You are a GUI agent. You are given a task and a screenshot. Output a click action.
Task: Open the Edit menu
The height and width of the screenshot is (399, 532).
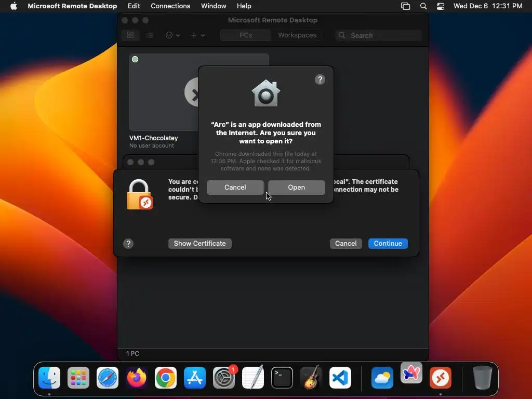click(134, 6)
